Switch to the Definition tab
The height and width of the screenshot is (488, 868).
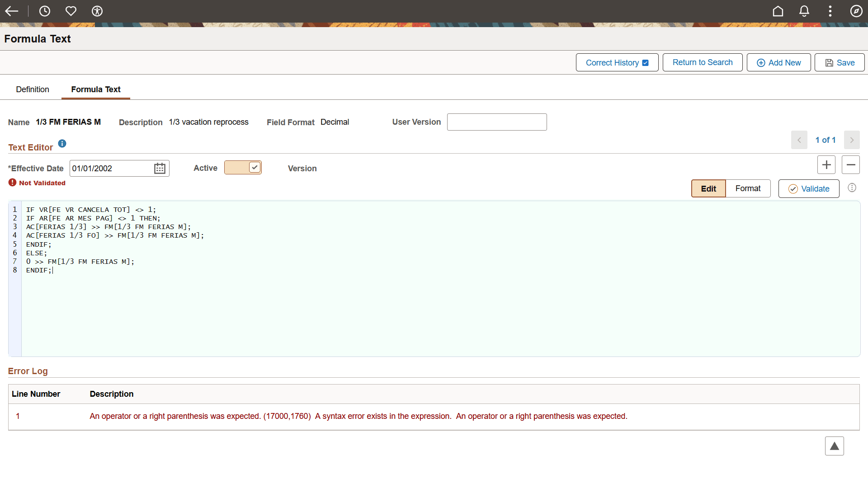[32, 89]
